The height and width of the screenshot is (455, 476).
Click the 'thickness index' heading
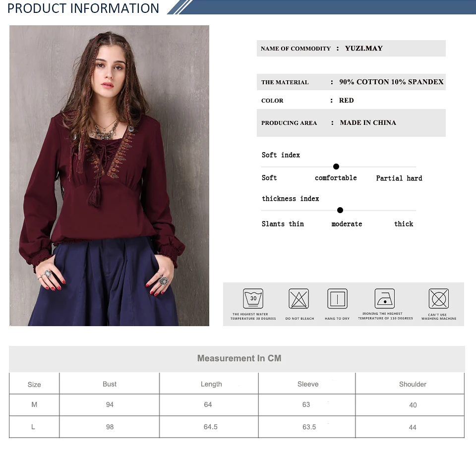pos(291,199)
